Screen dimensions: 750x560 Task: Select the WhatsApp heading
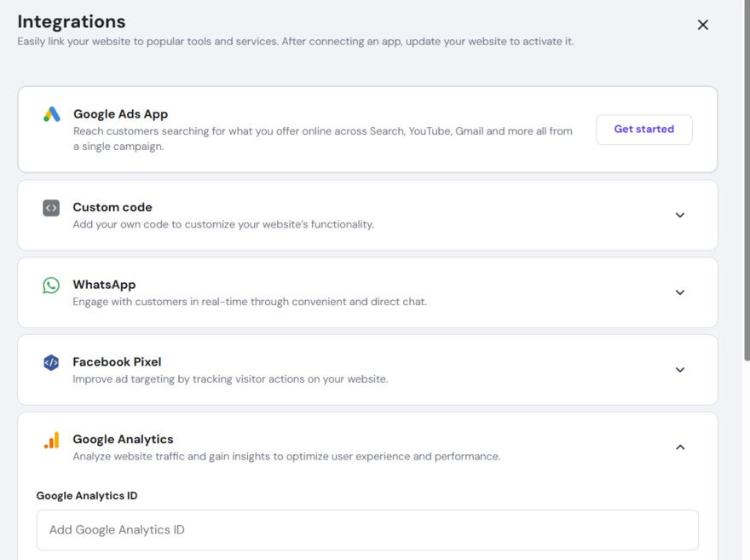coord(104,285)
